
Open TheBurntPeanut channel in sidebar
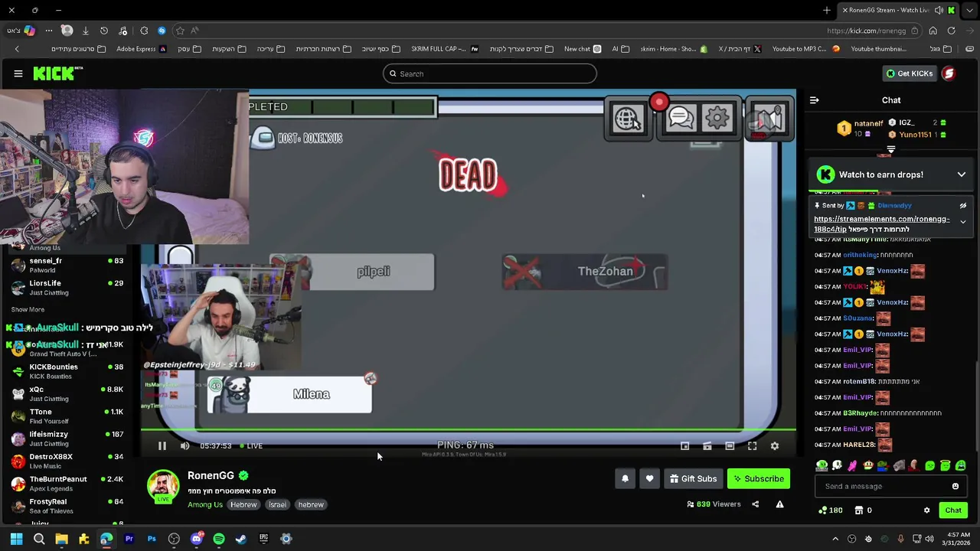tap(67, 484)
